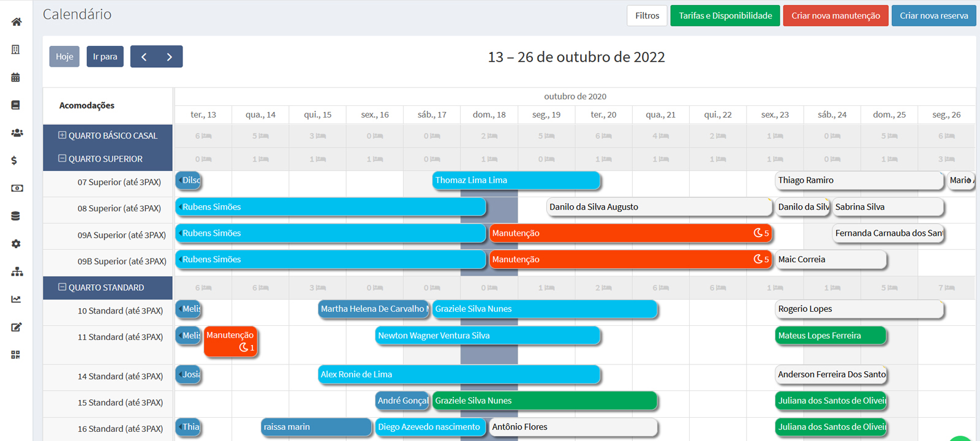Expand the QUARTO BÁSICO CASAL group
The height and width of the screenshot is (441, 980).
(62, 135)
